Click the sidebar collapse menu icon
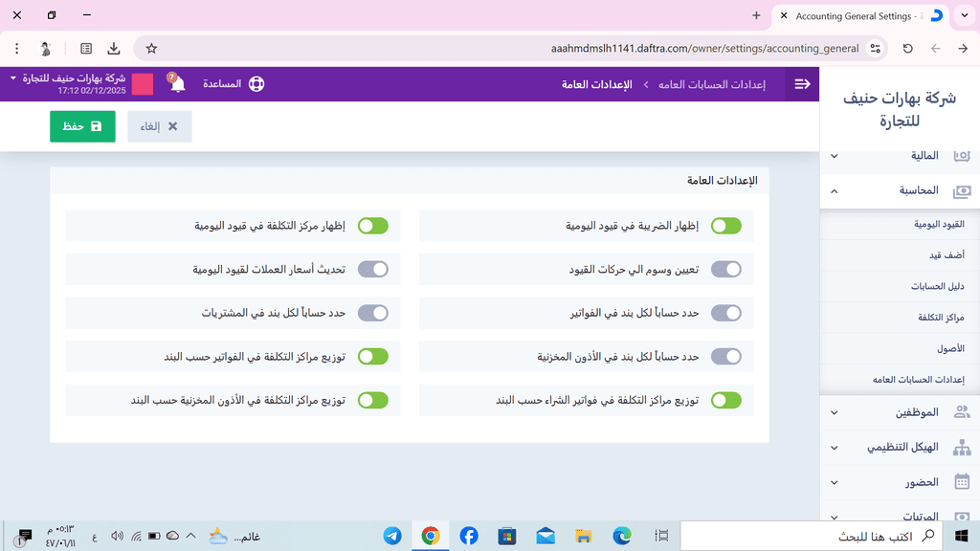The width and height of the screenshot is (980, 551). tap(802, 84)
